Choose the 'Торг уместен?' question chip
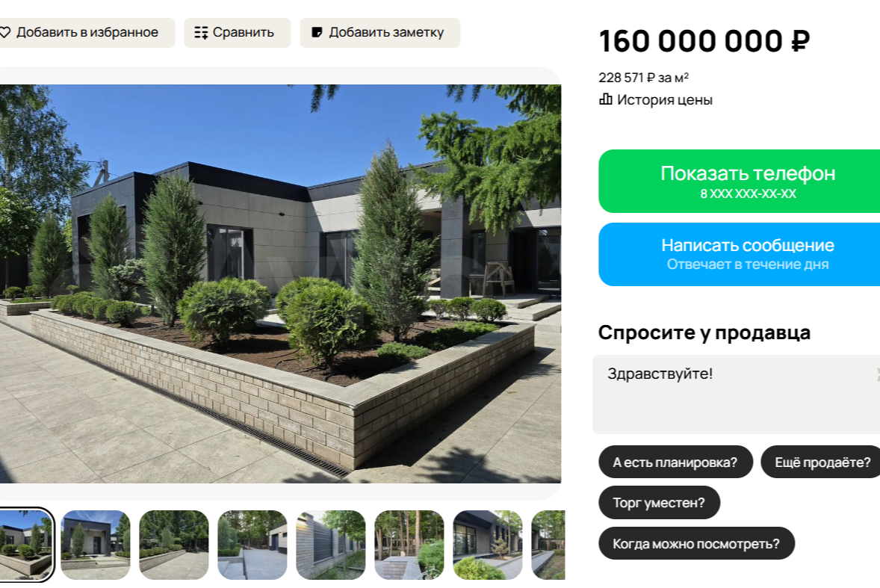This screenshot has height=588, width=880. click(659, 503)
